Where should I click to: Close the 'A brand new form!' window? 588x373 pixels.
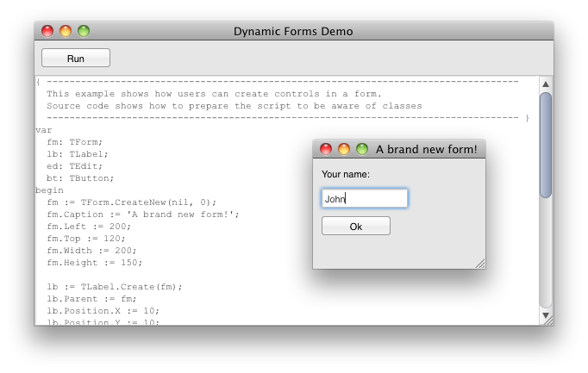pos(326,149)
